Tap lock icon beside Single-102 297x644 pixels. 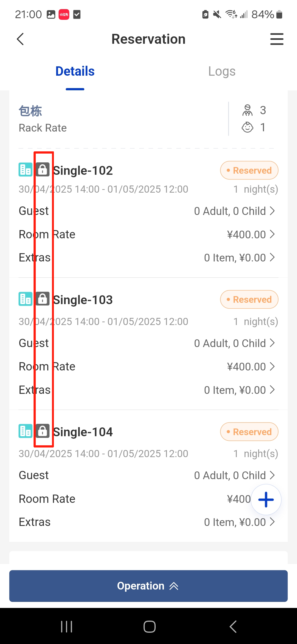click(43, 170)
